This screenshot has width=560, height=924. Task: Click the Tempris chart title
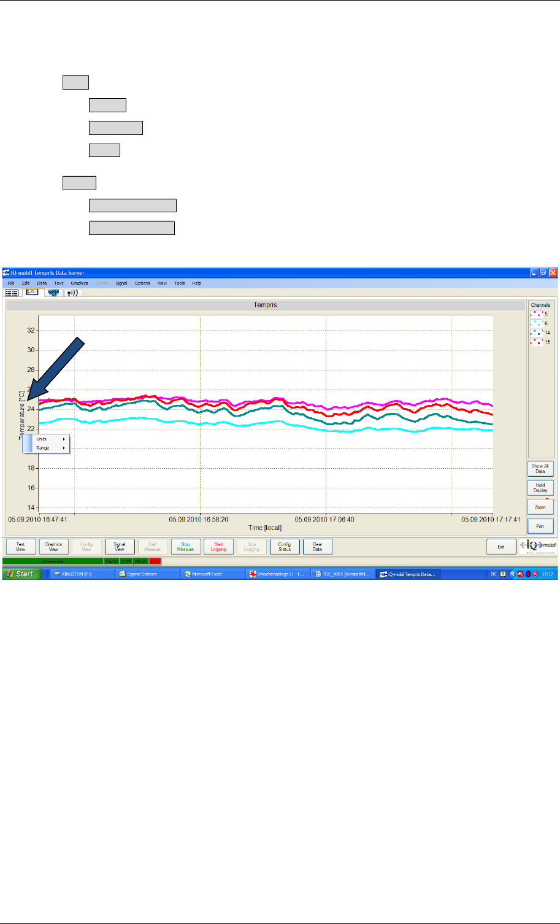(265, 305)
